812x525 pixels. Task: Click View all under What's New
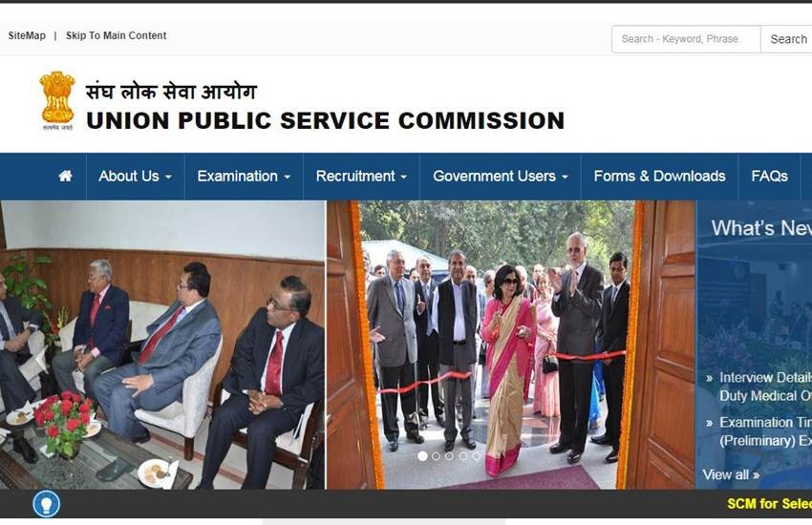731,474
